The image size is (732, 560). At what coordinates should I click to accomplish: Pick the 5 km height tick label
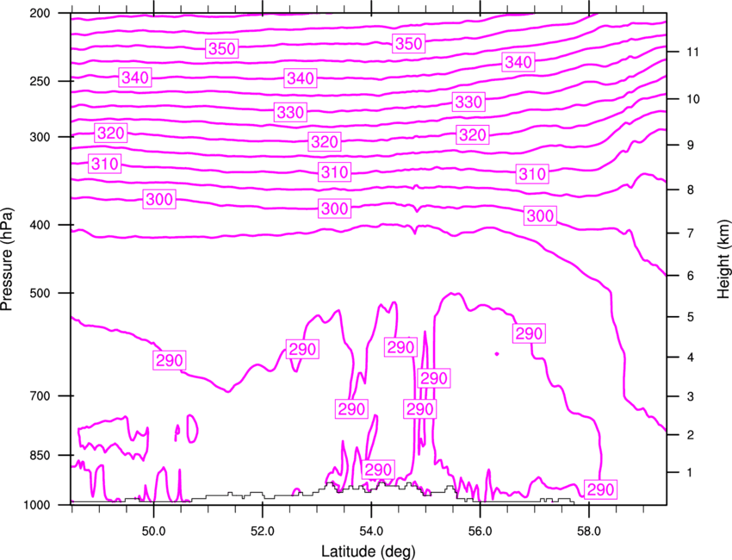pyautogui.click(x=690, y=317)
